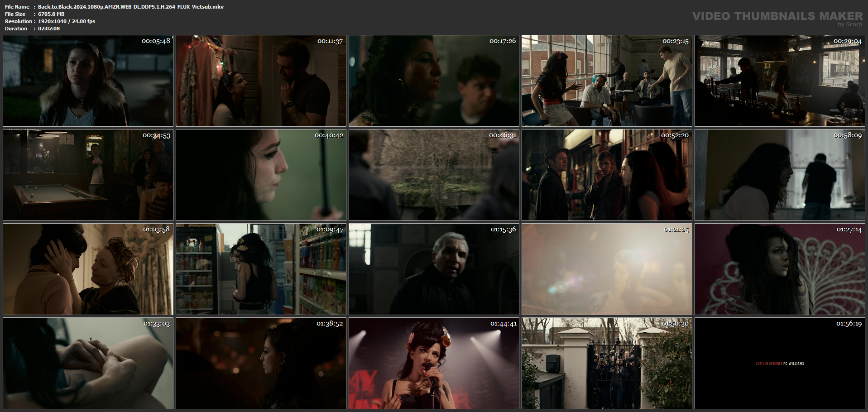Image resolution: width=868 pixels, height=412 pixels.
Task: Pick the thumbnail at 01:27:14
Action: pos(780,269)
